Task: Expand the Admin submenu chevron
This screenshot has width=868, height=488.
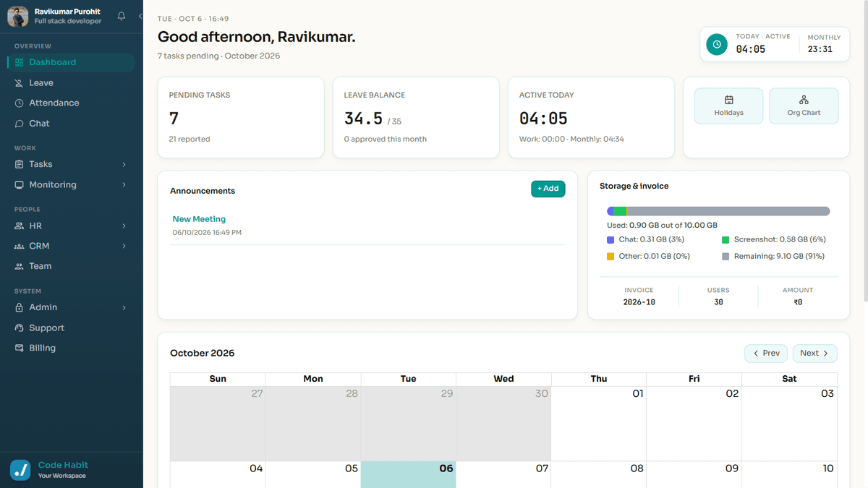Action: pyautogui.click(x=124, y=307)
